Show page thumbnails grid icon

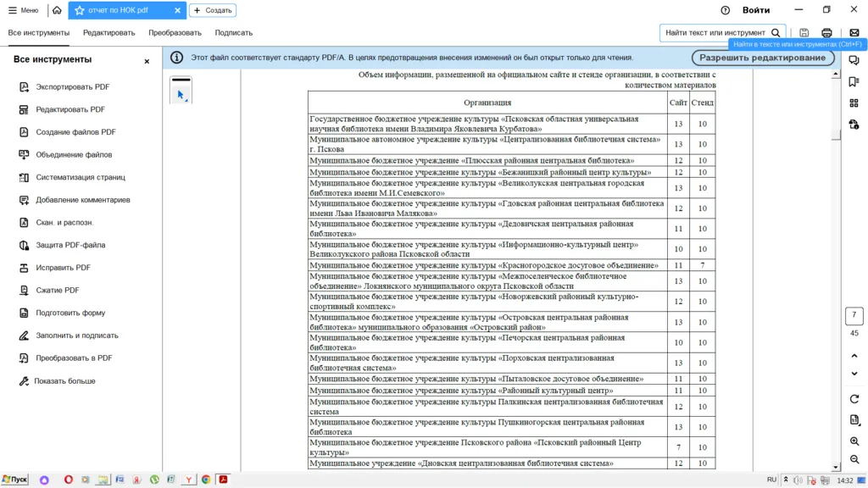[x=854, y=103]
